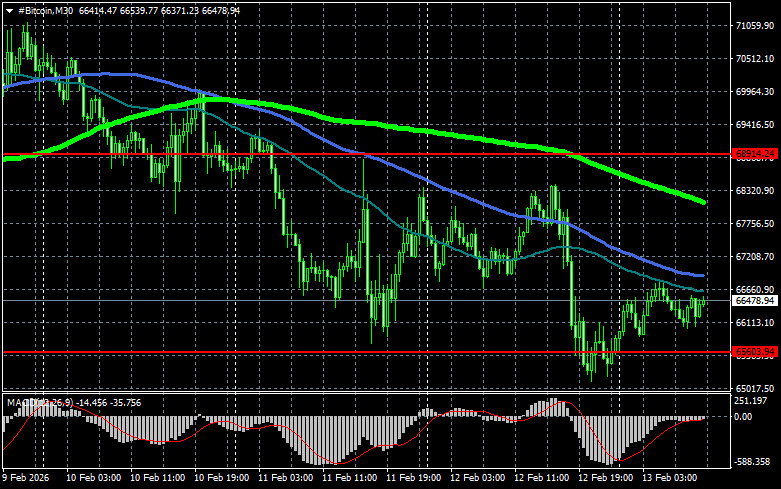Click the 9 Feb 2026 date label
This screenshot has height=489, width=781.
pos(28,480)
